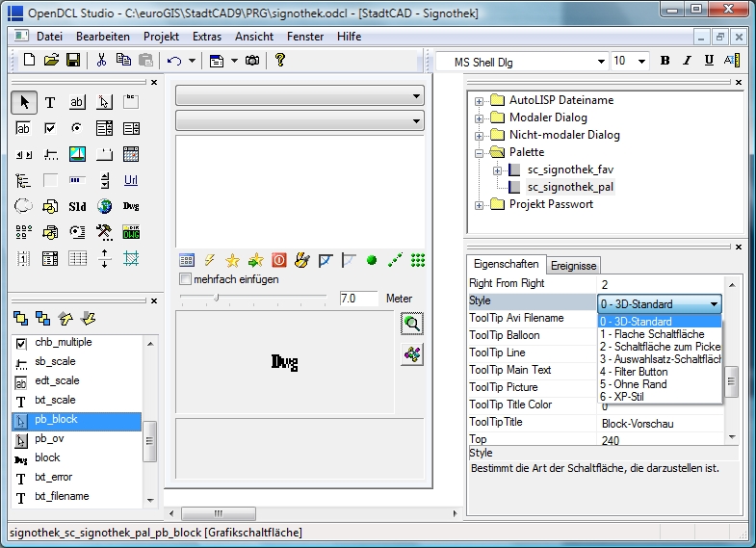The image size is (756, 548).
Task: Open the Projekt menu
Action: pyautogui.click(x=161, y=37)
